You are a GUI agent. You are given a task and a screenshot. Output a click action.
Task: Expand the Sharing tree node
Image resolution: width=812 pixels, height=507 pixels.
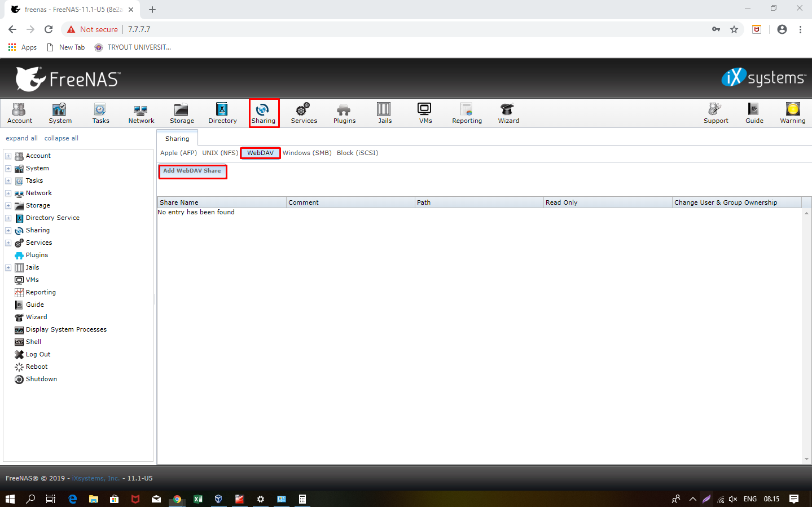pos(8,231)
